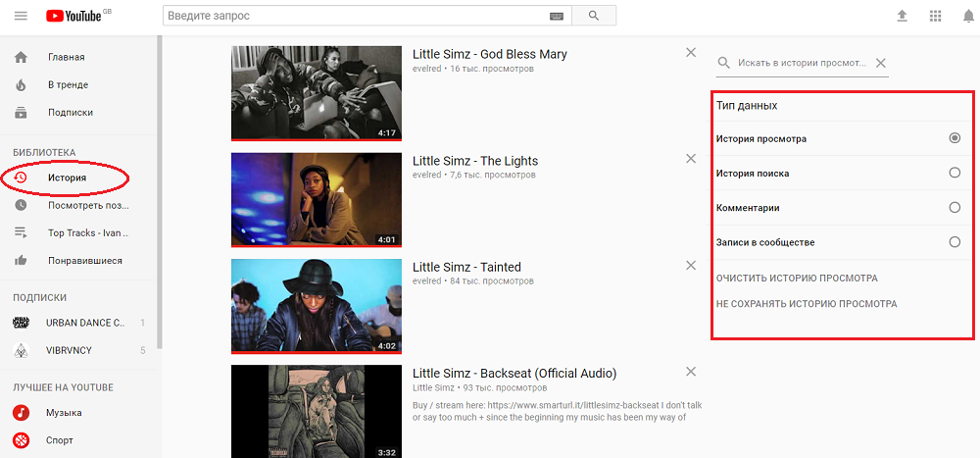
Task: Open История in the sidebar
Action: point(67,178)
